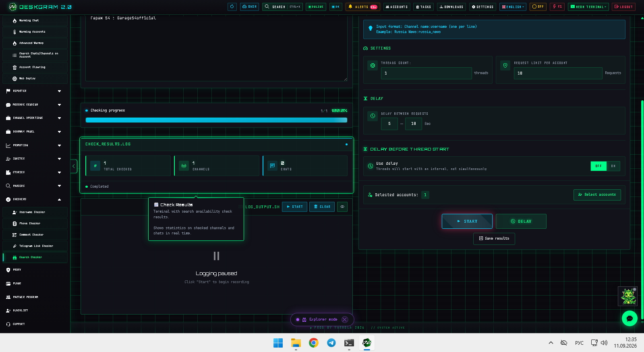Screen dimensions: 644x352
Task: Expand the Message Sending sidebar section
Action: 34,105
